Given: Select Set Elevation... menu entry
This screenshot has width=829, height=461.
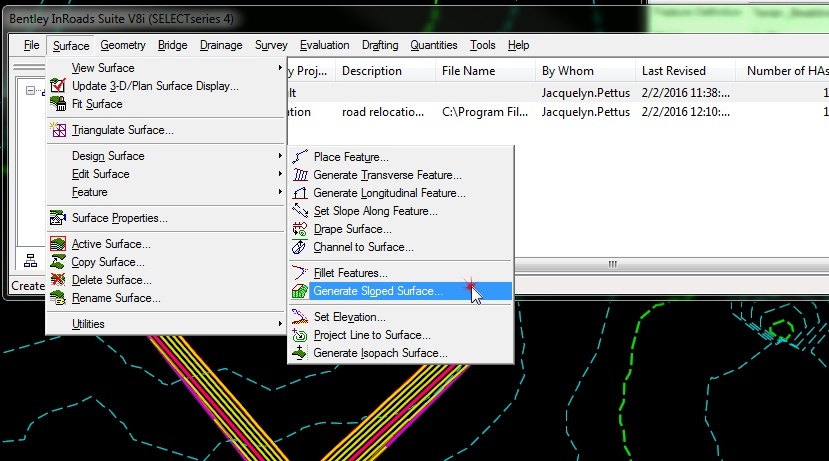Looking at the screenshot, I should coord(401,317).
